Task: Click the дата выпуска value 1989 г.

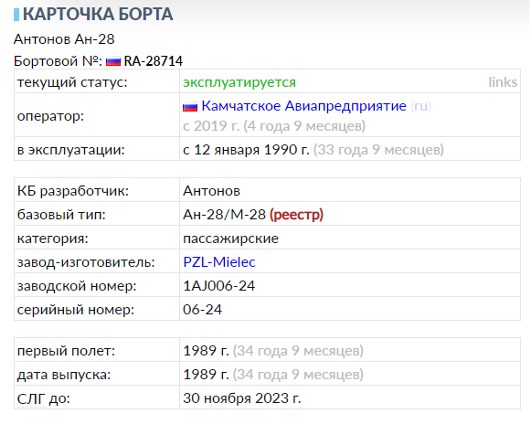Action: (206, 375)
